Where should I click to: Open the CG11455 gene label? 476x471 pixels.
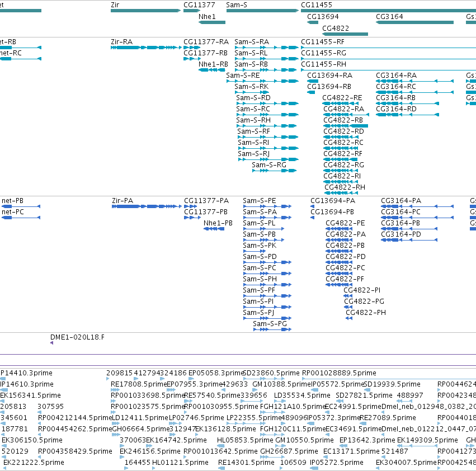tap(317, 5)
